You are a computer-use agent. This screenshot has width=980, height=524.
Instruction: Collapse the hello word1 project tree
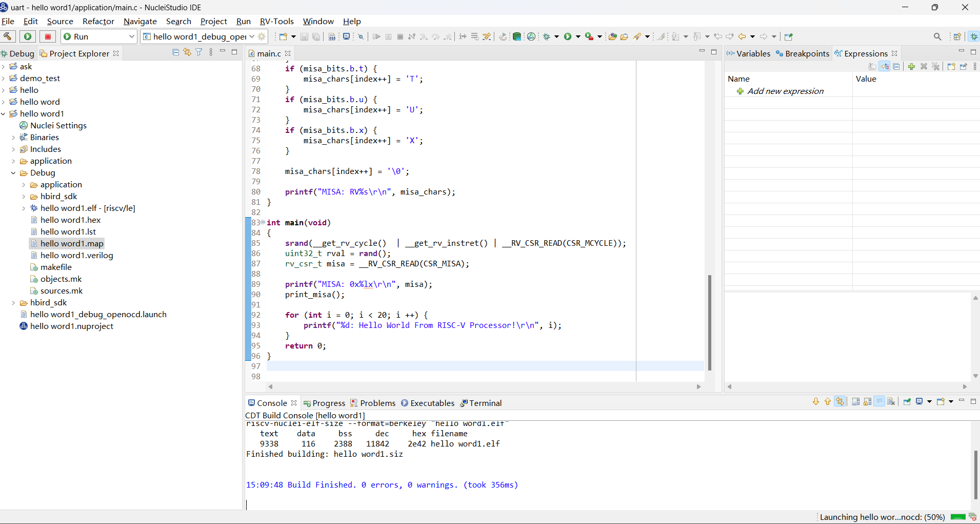point(4,114)
